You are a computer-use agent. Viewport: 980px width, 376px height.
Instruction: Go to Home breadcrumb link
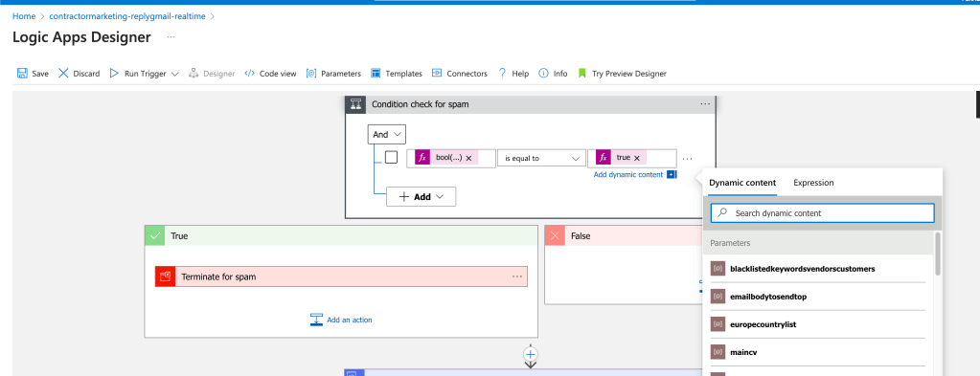click(24, 16)
